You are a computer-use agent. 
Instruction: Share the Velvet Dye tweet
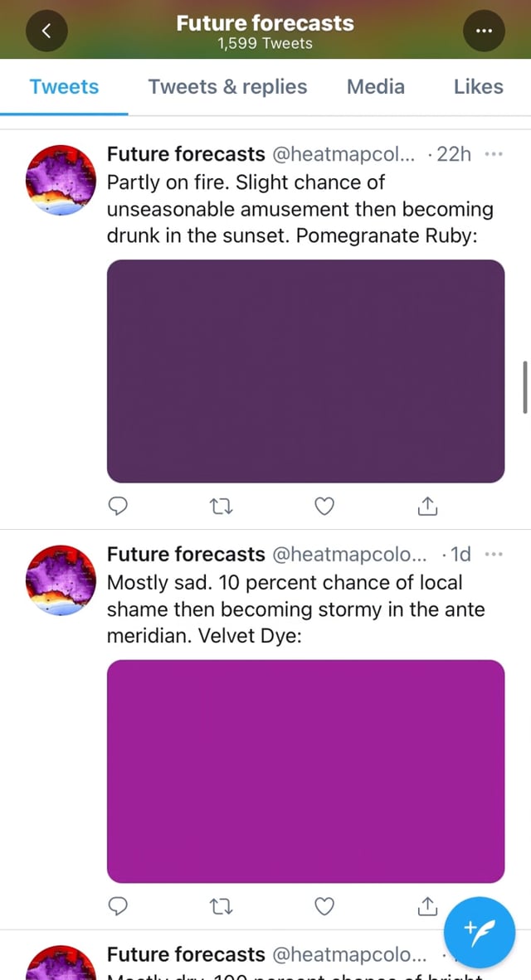point(426,906)
